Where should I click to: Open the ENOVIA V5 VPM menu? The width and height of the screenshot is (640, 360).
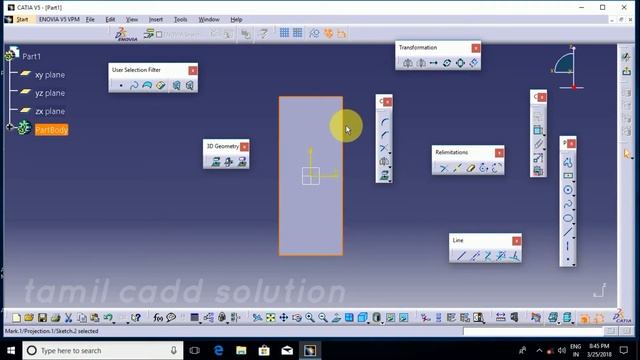[x=59, y=19]
